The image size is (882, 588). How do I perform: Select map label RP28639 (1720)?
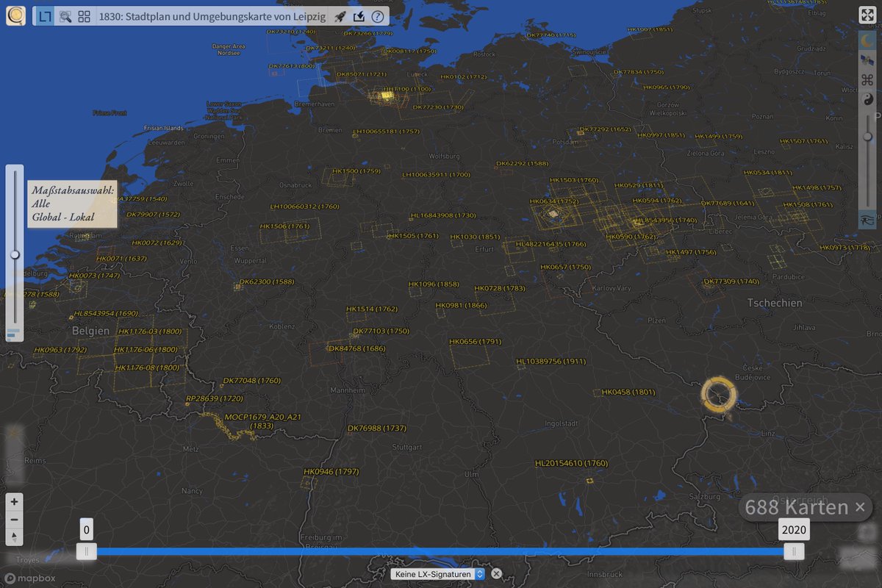[215, 398]
